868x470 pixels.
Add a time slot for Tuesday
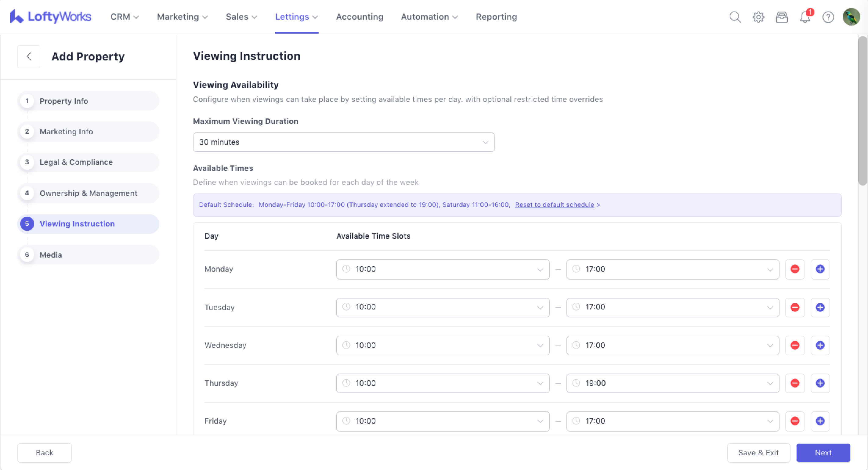[x=820, y=307]
